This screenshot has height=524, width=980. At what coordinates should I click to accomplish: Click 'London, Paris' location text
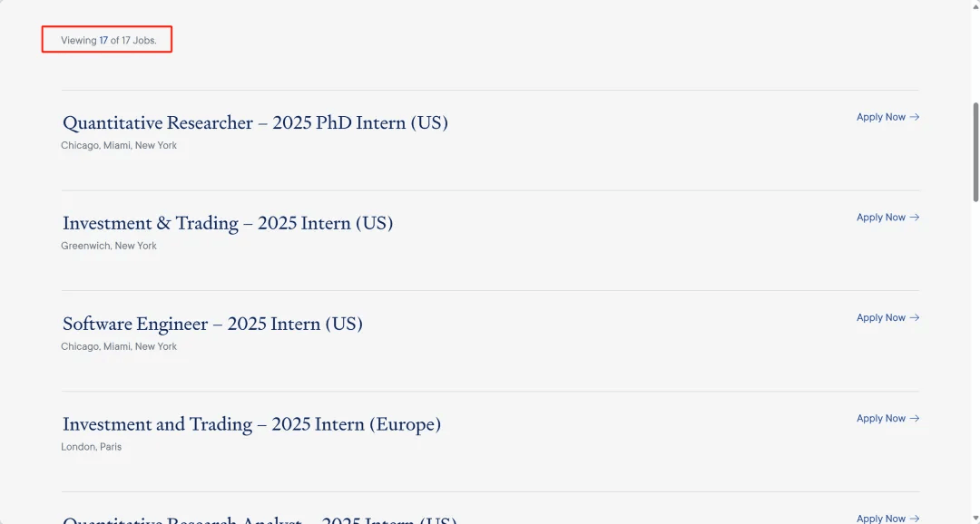click(x=92, y=447)
